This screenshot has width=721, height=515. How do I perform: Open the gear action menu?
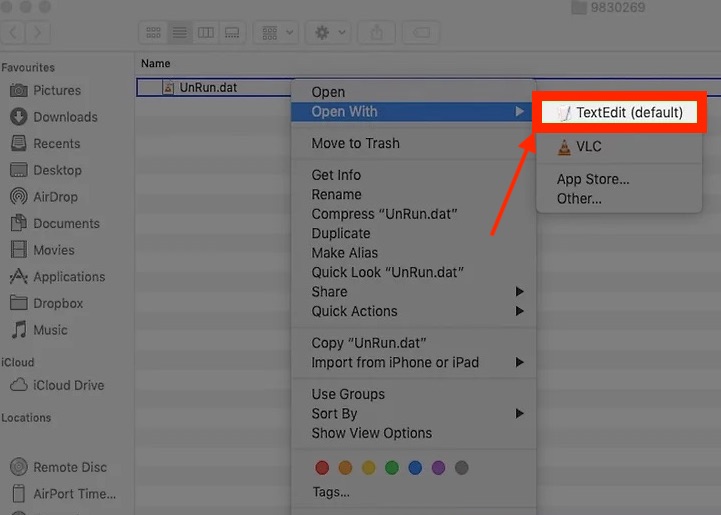click(x=328, y=33)
